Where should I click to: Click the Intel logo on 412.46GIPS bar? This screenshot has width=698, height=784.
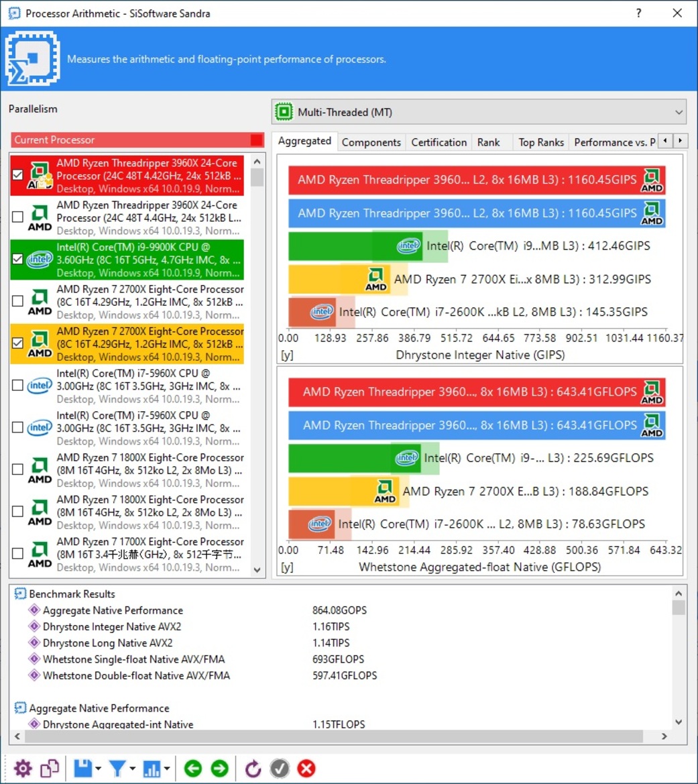point(408,245)
